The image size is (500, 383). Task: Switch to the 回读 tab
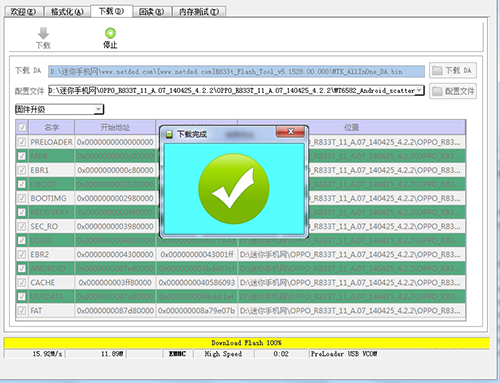pos(151,12)
